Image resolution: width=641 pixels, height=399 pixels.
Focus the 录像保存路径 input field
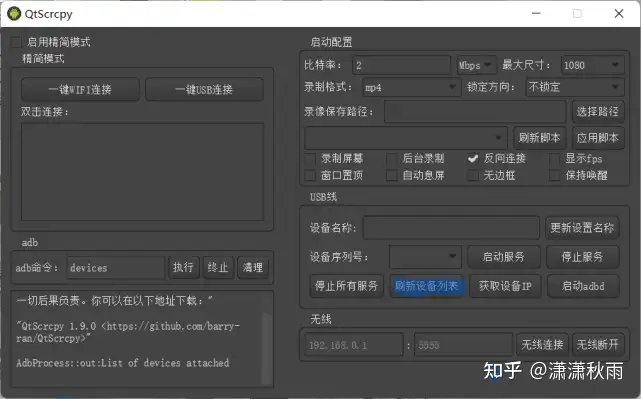(x=475, y=112)
